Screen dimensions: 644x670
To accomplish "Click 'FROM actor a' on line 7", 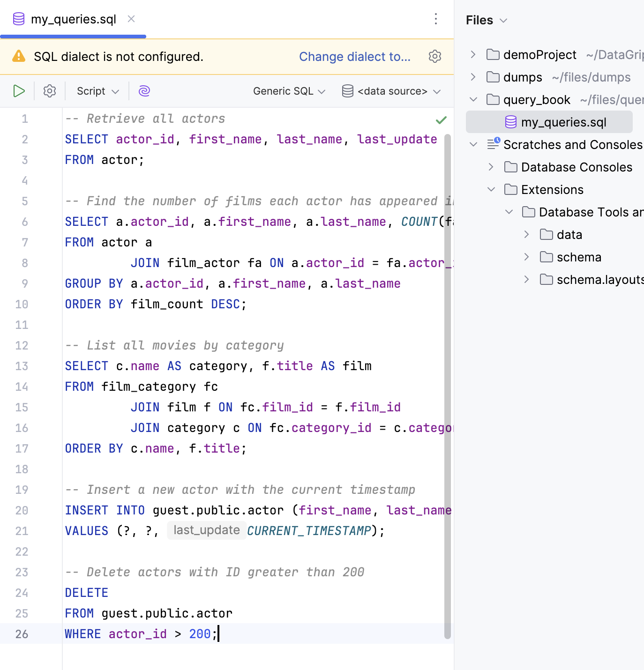I will point(109,242).
